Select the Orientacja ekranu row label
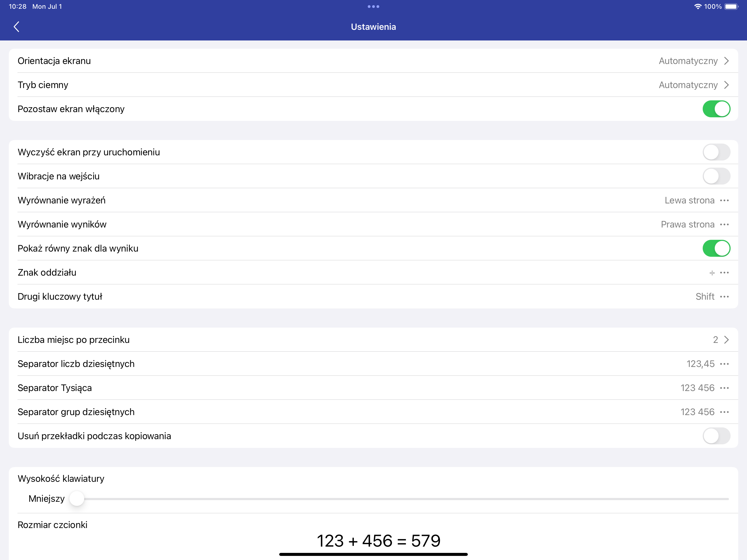The height and width of the screenshot is (560, 747). (54, 61)
